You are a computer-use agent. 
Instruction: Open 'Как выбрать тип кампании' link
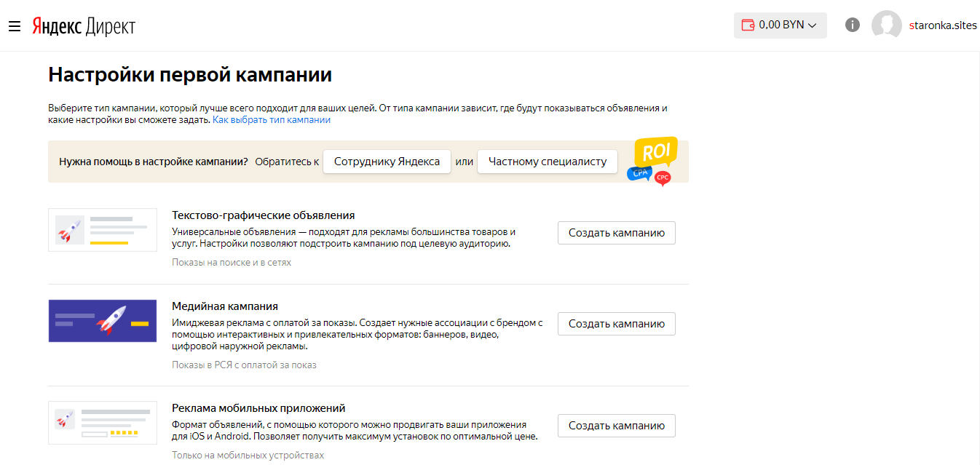tap(272, 120)
